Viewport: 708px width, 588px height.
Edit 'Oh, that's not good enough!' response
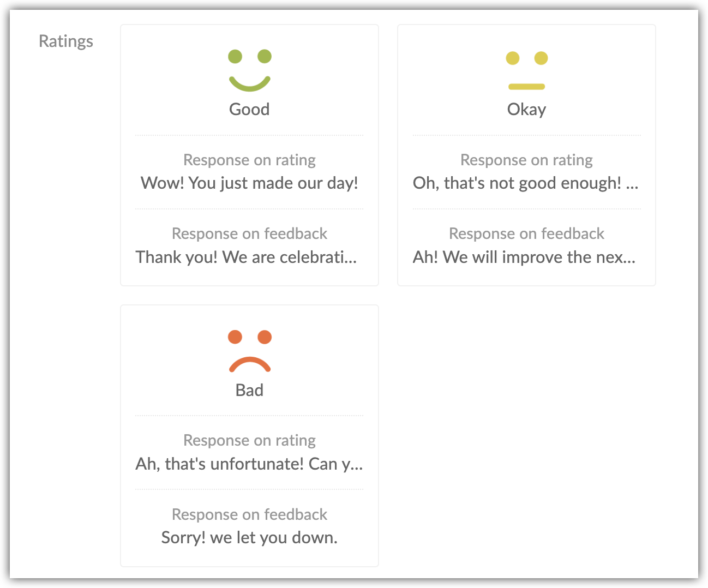click(x=517, y=183)
